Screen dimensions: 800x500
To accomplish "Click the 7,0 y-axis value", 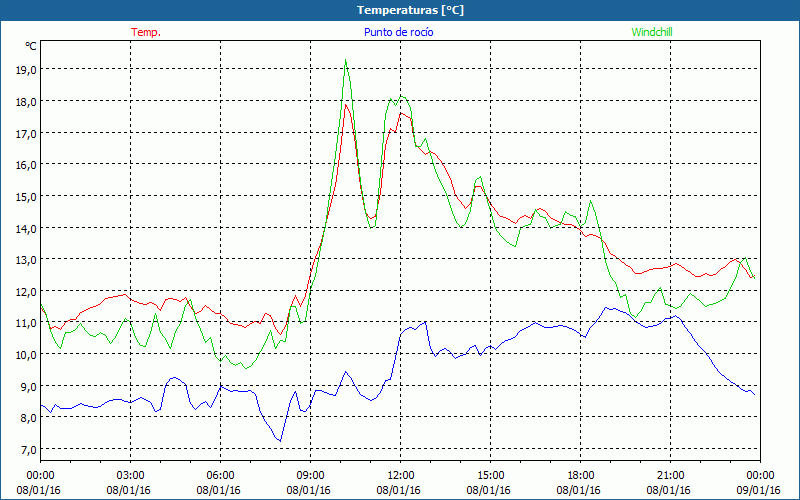I will (x=29, y=449).
